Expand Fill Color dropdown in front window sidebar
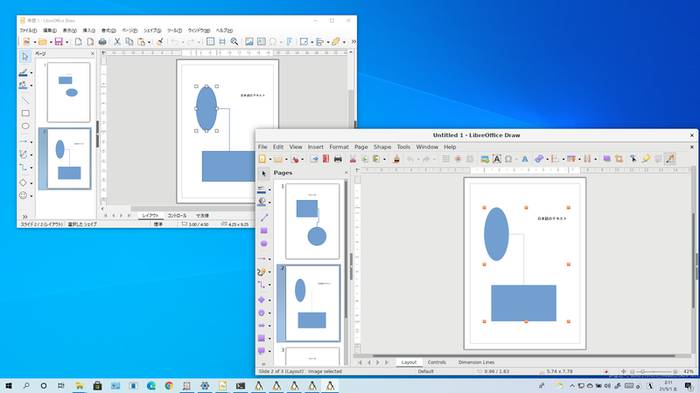 tap(270, 202)
